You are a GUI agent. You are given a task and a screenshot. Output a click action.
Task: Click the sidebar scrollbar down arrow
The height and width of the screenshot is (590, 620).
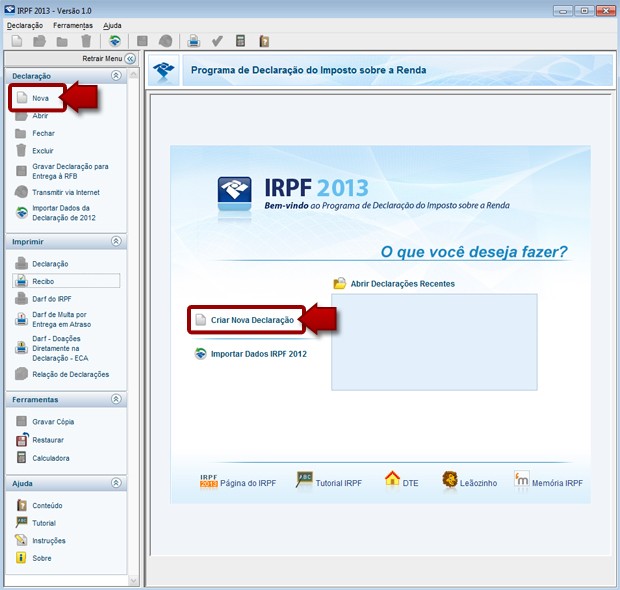[133, 580]
